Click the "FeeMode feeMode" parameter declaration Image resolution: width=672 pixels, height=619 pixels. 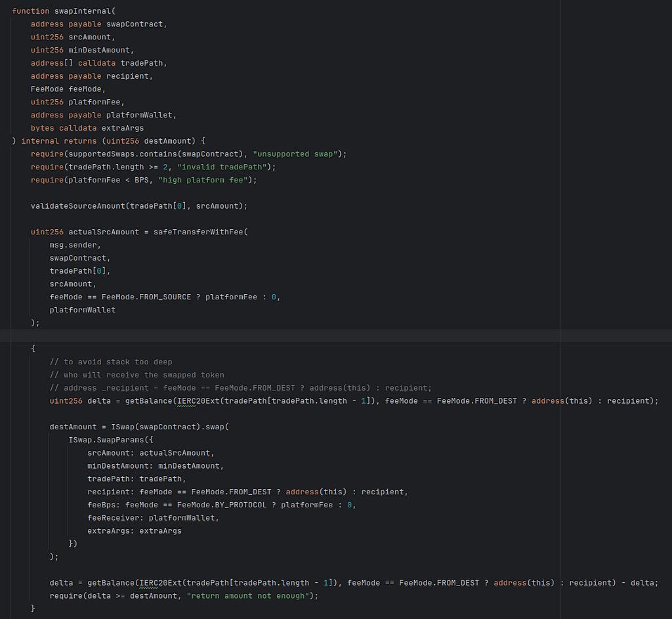pos(68,89)
